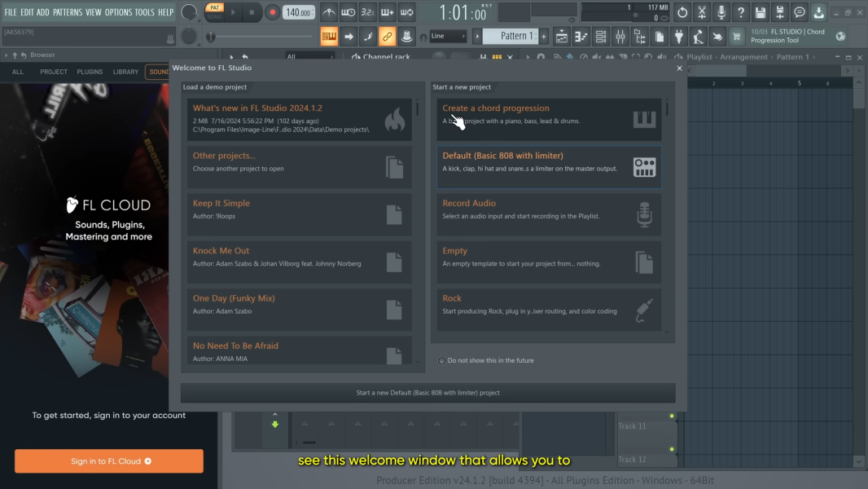The width and height of the screenshot is (868, 489).
Task: Click the 140.000 tempo field
Action: click(299, 12)
